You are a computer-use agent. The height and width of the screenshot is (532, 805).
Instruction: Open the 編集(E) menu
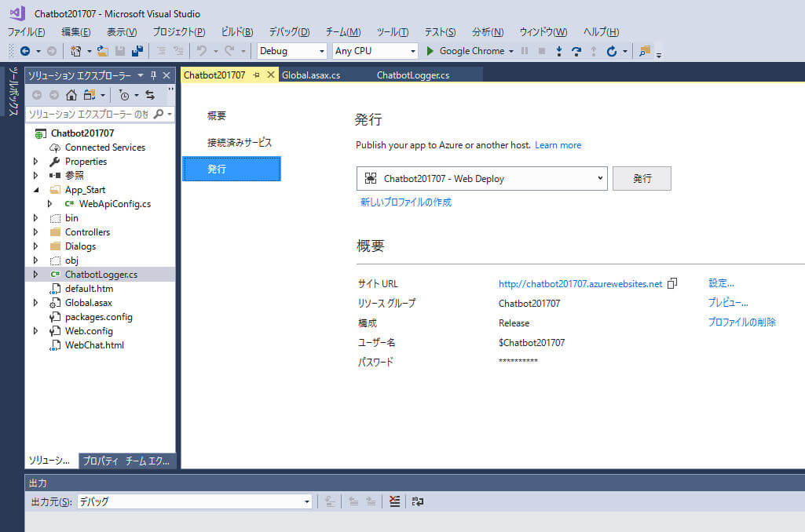point(76,32)
